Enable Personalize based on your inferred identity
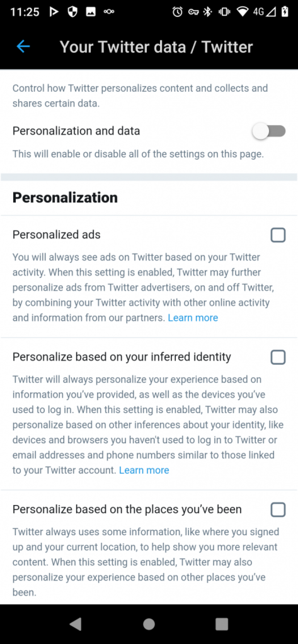Image resolution: width=298 pixels, height=644 pixels. coord(278,357)
